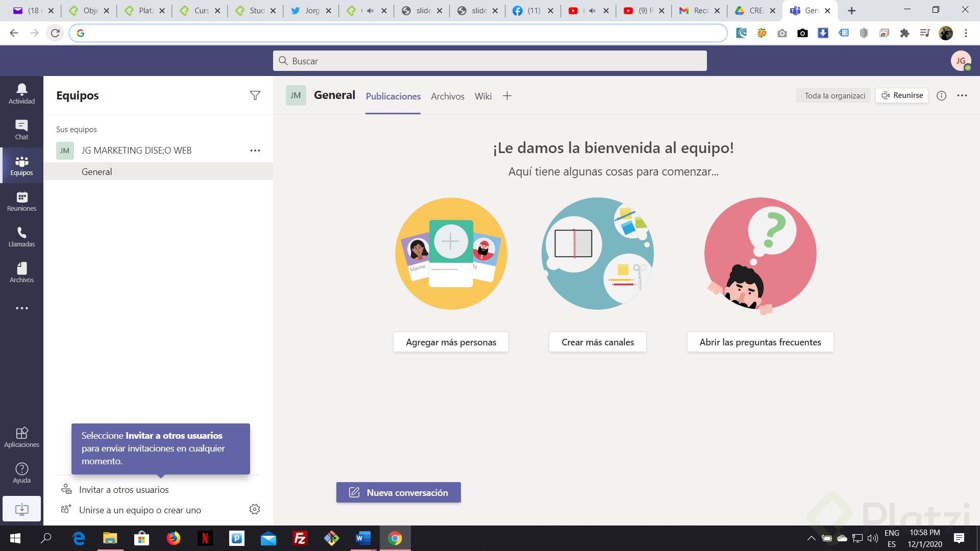Screen dimensions: 980x551
Task: Switch to the Archivos tab
Action: coord(447,96)
